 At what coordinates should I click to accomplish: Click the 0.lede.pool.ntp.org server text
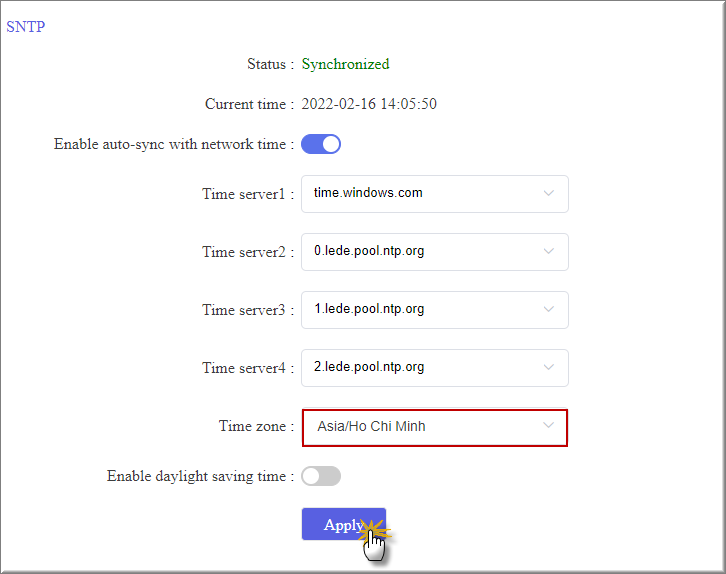(369, 251)
